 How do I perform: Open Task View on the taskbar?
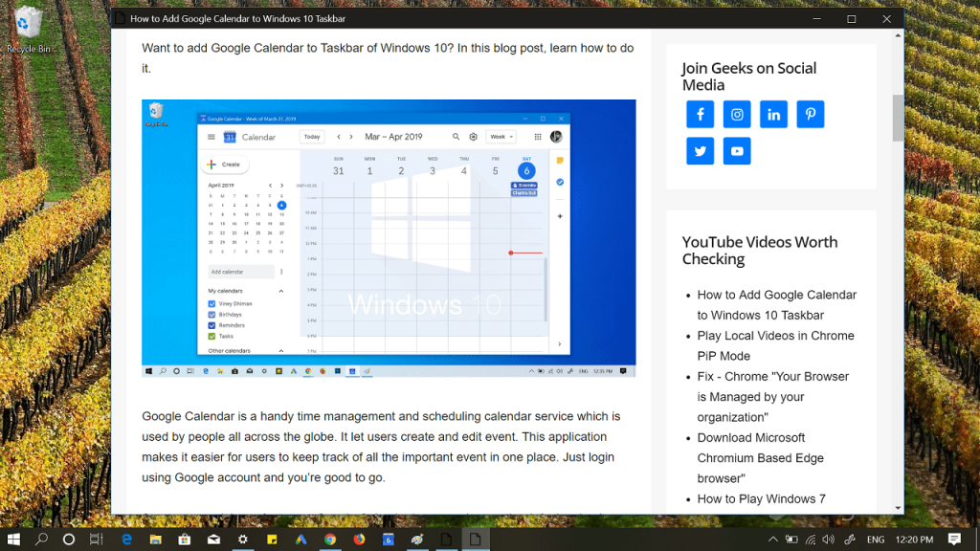click(x=97, y=540)
